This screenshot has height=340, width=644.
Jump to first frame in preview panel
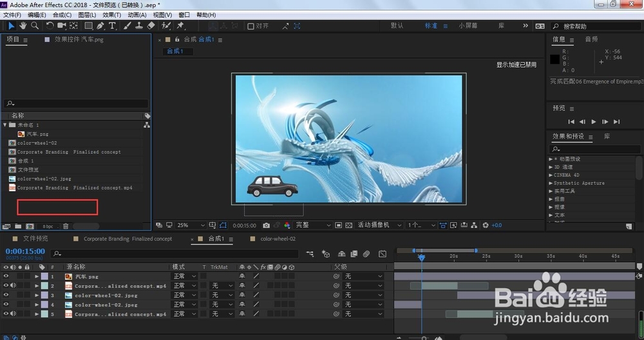[571, 122]
